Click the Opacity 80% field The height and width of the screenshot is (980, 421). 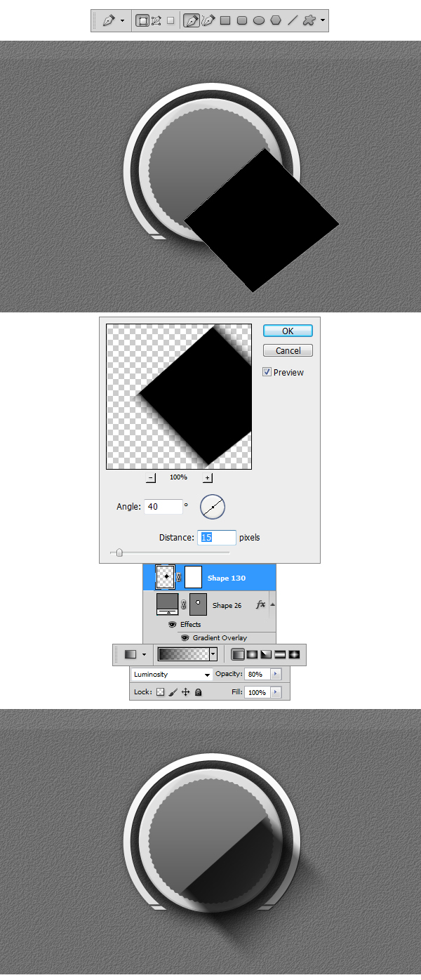(257, 674)
